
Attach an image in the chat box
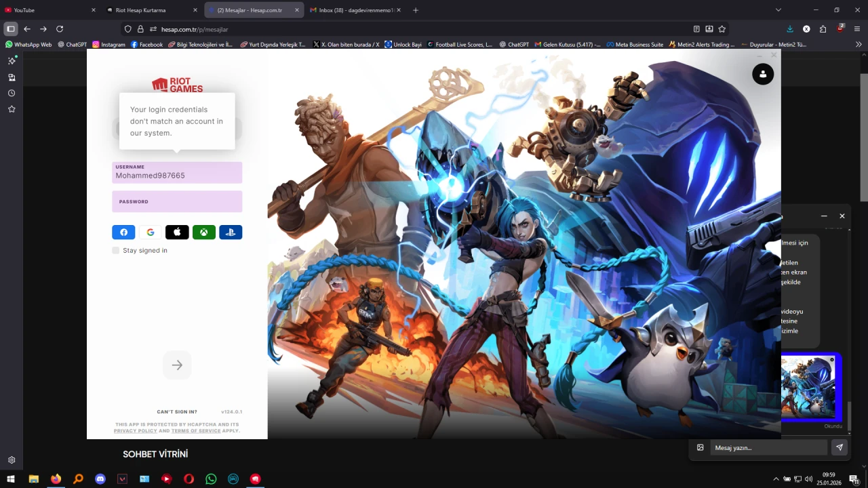[701, 447]
